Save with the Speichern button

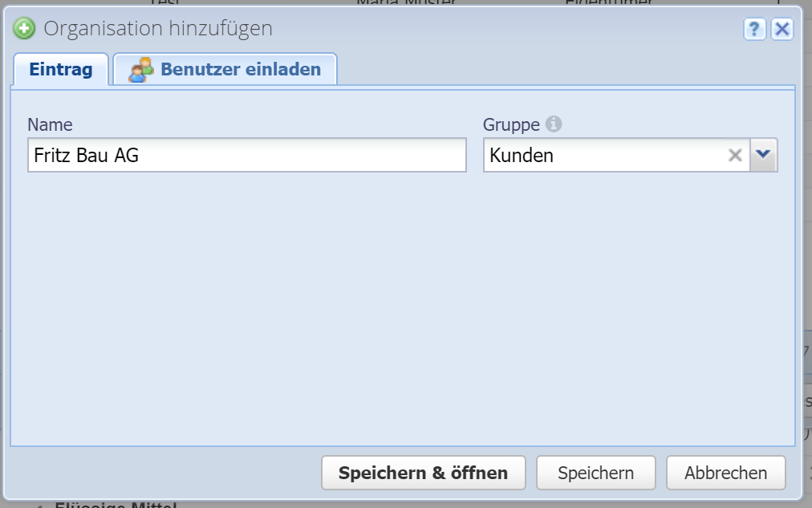pos(595,473)
